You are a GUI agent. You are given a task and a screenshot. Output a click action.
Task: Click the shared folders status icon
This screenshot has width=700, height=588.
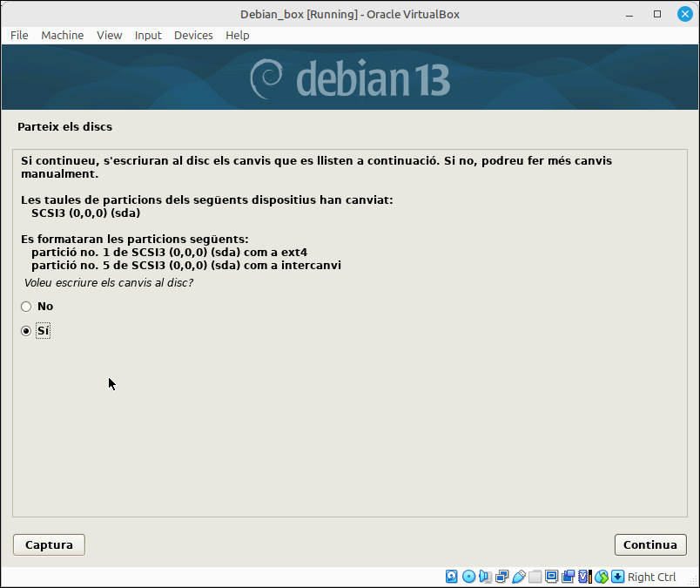(535, 577)
